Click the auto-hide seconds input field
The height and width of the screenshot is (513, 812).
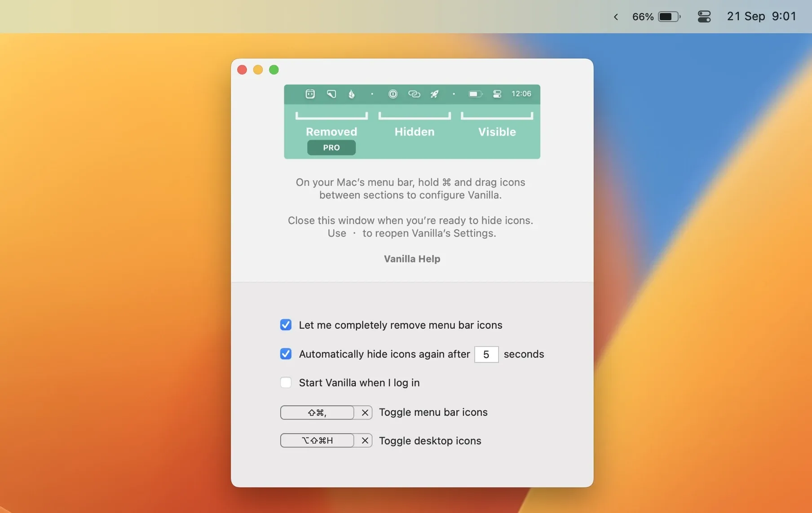(486, 354)
